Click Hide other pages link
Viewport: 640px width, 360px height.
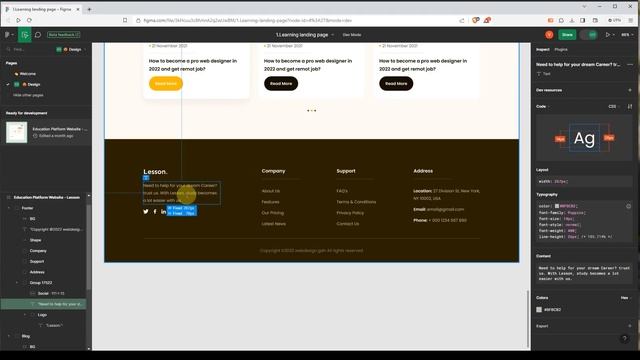pyautogui.click(x=28, y=95)
